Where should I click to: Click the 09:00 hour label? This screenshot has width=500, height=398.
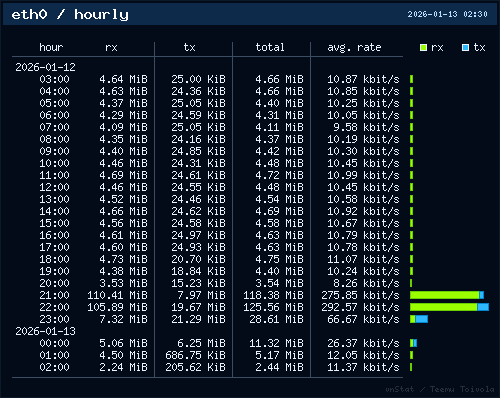[x=54, y=151]
